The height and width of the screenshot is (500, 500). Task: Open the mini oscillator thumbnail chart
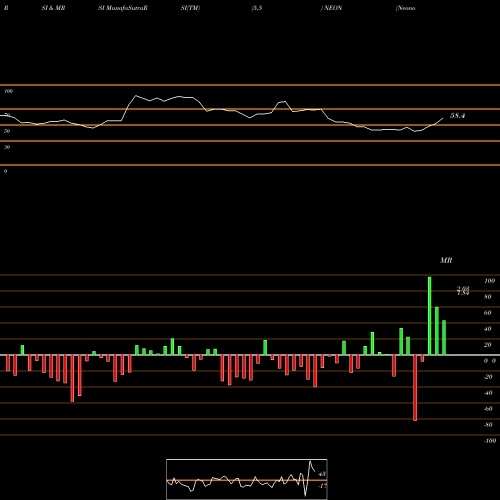[247, 479]
